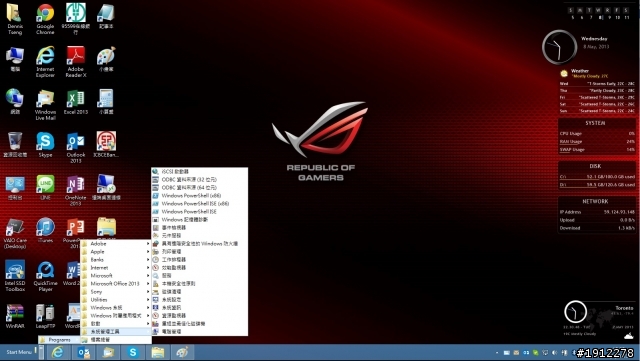Expand the Banks programs folder
The width and height of the screenshot is (640, 361).
(x=116, y=260)
